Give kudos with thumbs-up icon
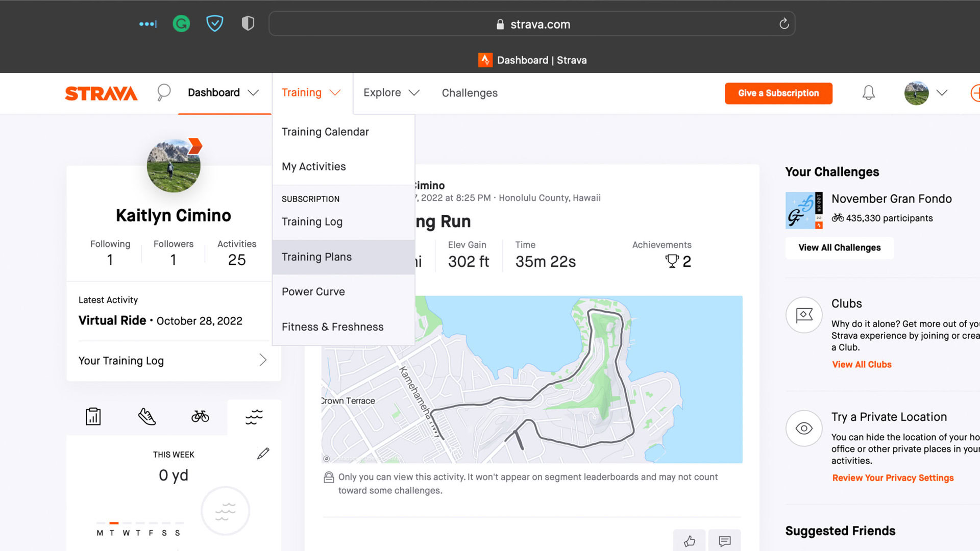This screenshot has width=980, height=551. tap(689, 541)
